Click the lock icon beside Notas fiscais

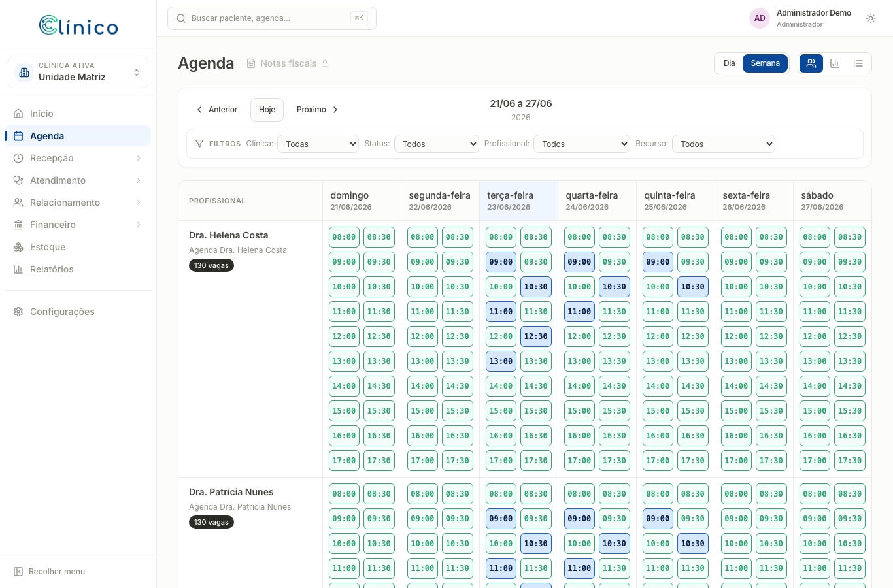[x=325, y=63]
